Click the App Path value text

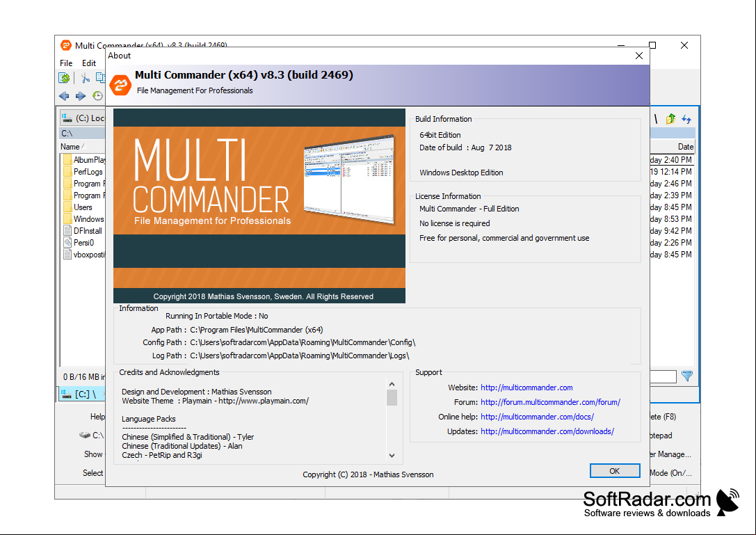tap(257, 330)
